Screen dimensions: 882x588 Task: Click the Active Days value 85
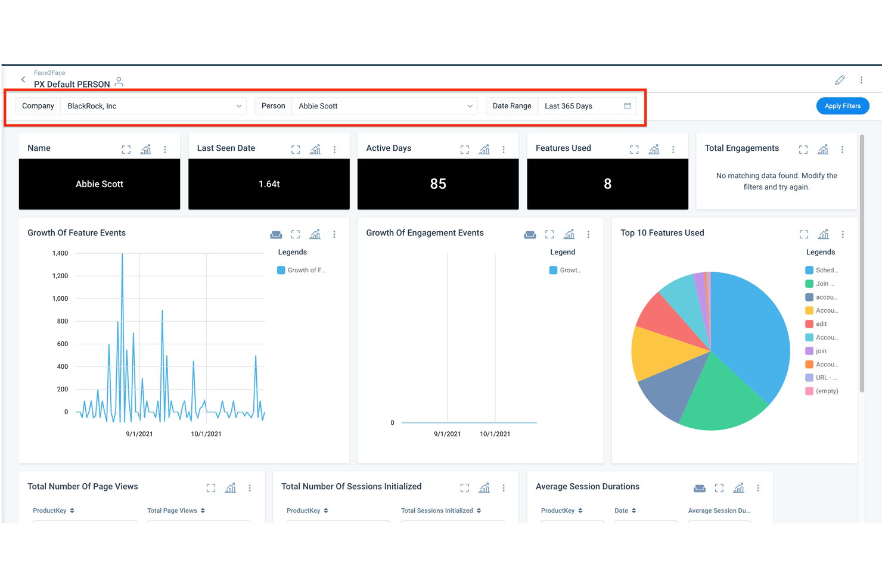click(x=438, y=184)
